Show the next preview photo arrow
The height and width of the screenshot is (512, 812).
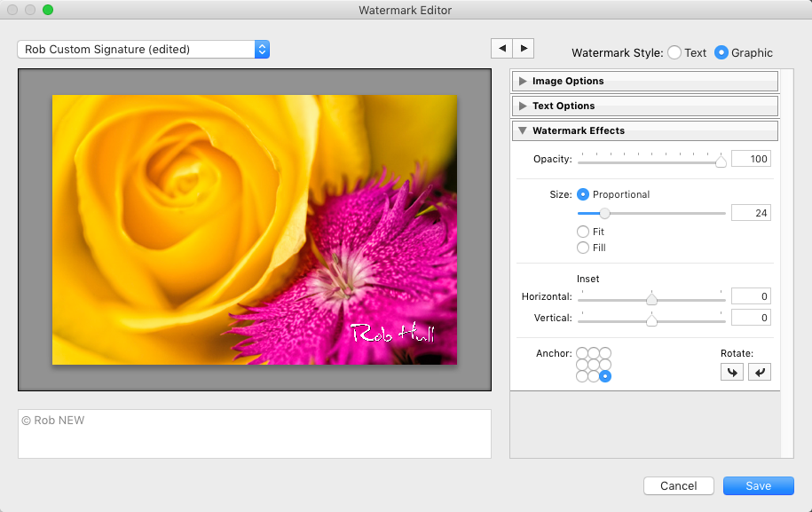pyautogui.click(x=524, y=48)
